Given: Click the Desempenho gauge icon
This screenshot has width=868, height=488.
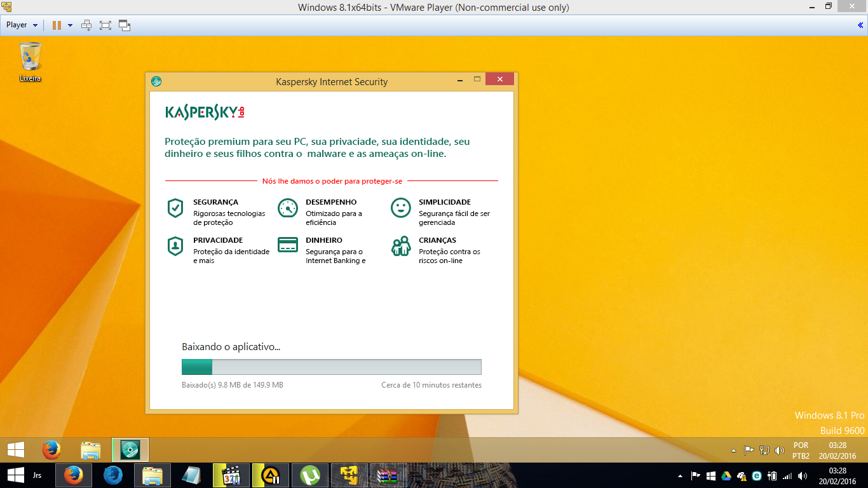Looking at the screenshot, I should [x=288, y=208].
